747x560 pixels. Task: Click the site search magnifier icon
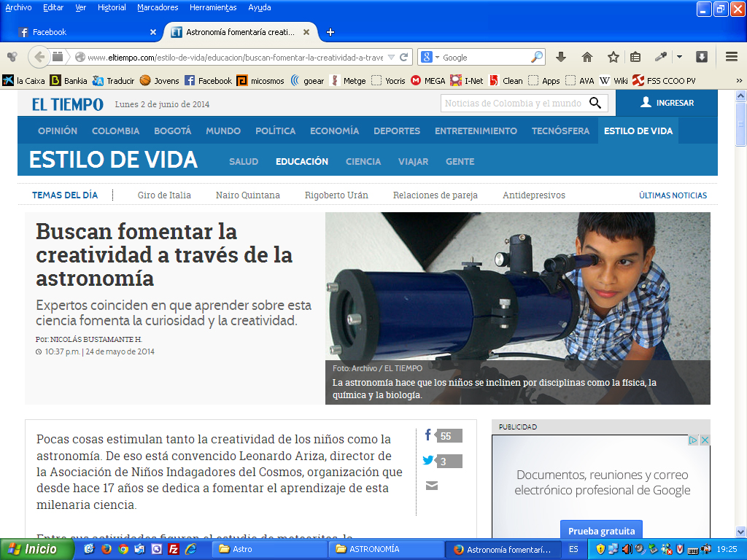click(596, 103)
